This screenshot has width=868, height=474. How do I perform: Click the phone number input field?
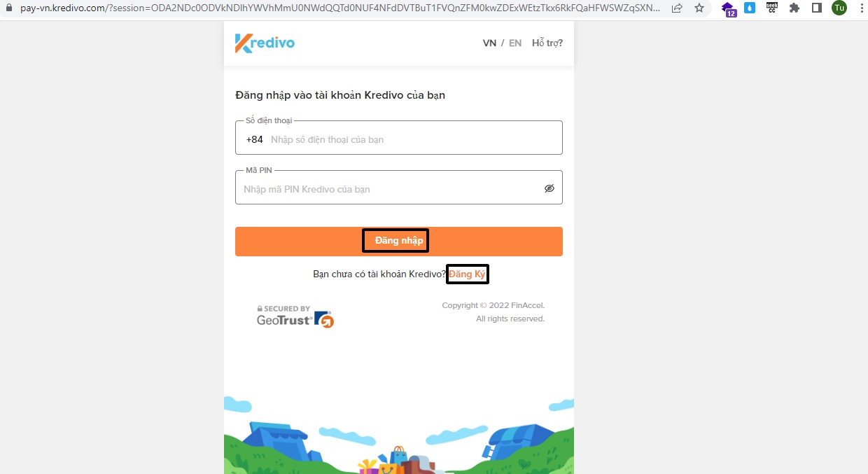click(x=399, y=138)
